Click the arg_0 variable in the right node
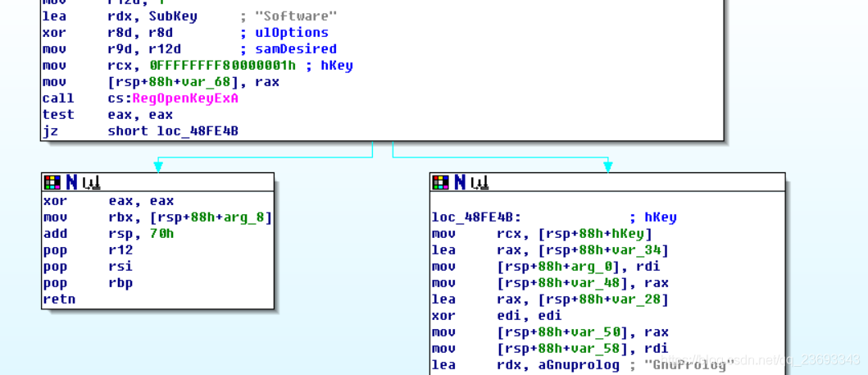The image size is (868, 375). [590, 267]
